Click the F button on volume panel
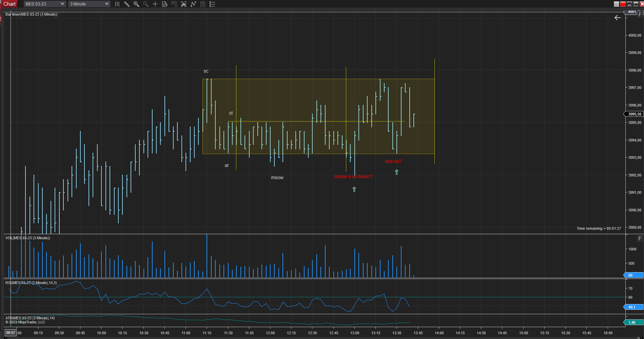Image resolution: width=644 pixels, height=339 pixels. (640, 238)
